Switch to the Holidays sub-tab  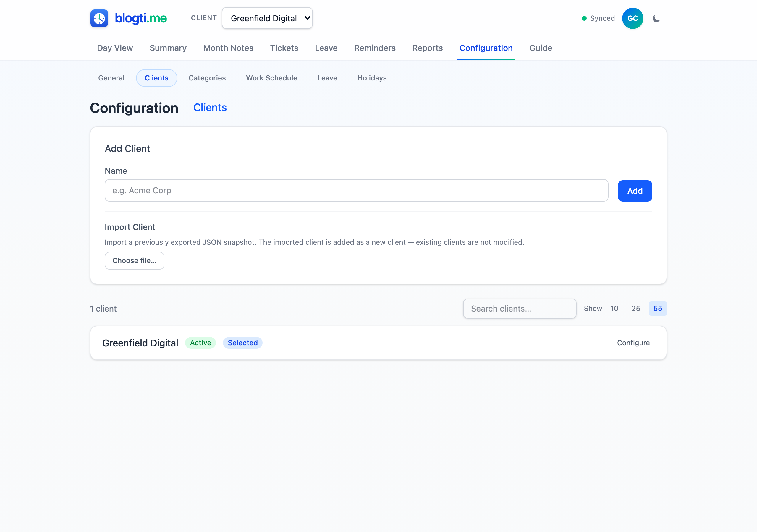[372, 78]
